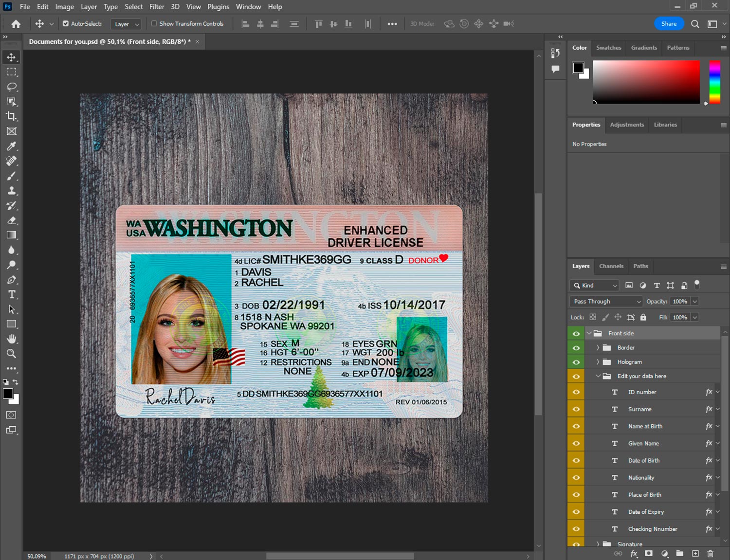Open the Kind layer filter dropdown
The image size is (730, 560).
(595, 286)
